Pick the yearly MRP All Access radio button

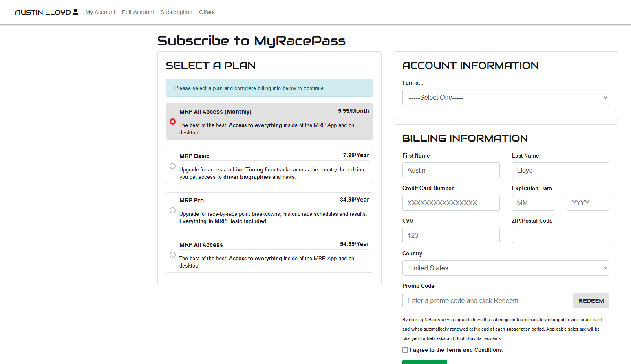point(173,254)
